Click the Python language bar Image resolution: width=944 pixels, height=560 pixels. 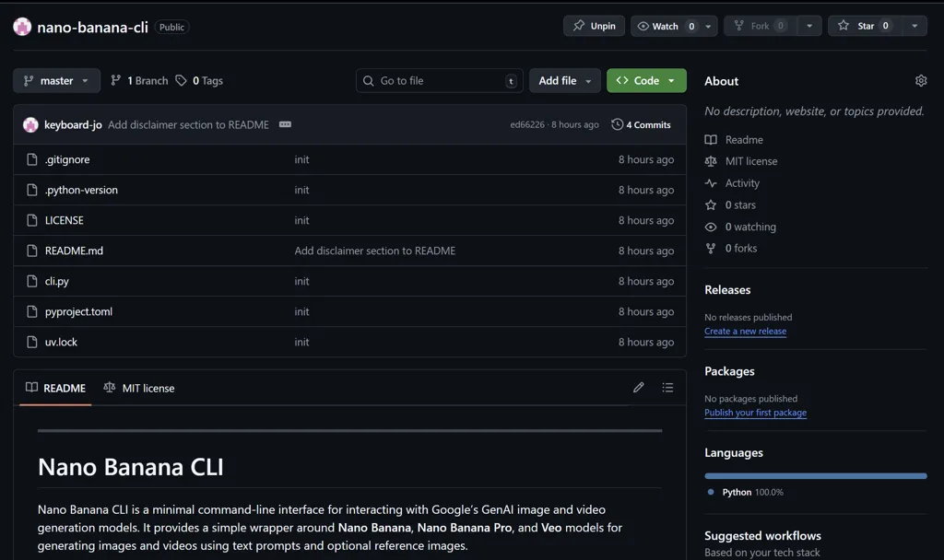(816, 476)
